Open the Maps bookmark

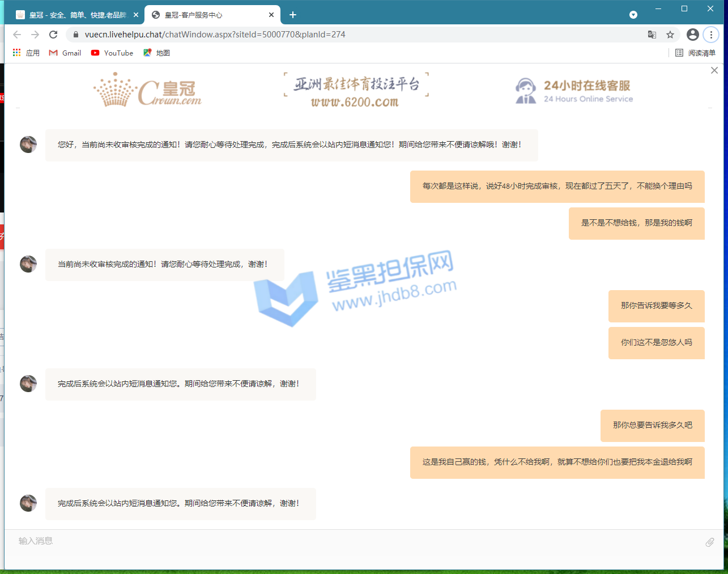tap(156, 53)
